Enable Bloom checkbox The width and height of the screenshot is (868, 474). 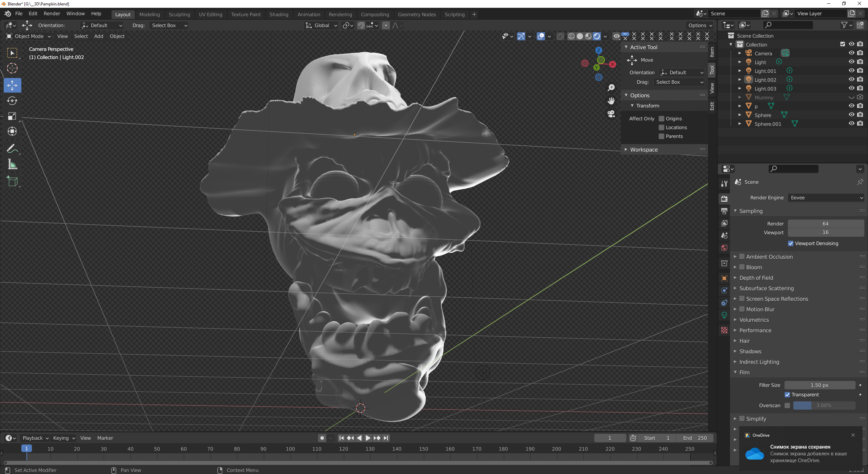pyautogui.click(x=742, y=267)
